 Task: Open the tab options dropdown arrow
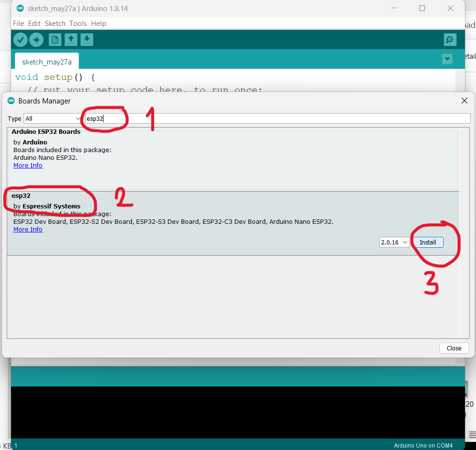pos(447,59)
